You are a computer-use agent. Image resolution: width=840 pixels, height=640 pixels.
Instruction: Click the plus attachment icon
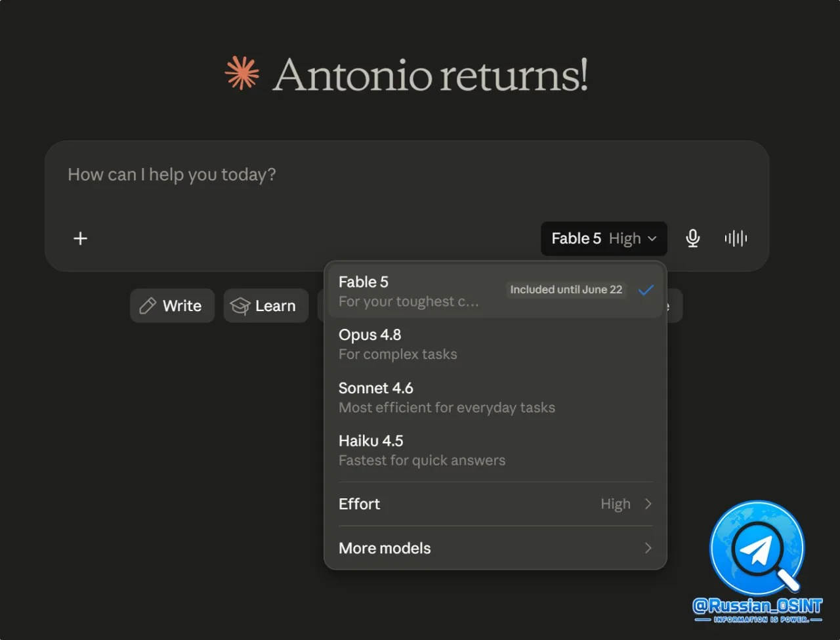(80, 238)
